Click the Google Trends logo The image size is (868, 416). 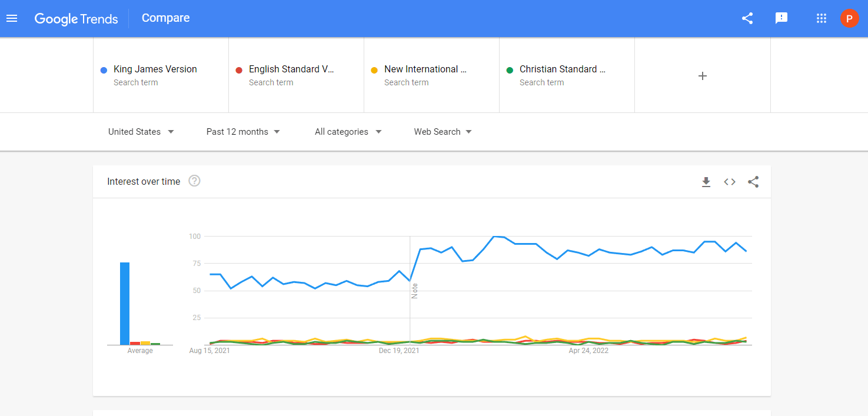tap(77, 18)
